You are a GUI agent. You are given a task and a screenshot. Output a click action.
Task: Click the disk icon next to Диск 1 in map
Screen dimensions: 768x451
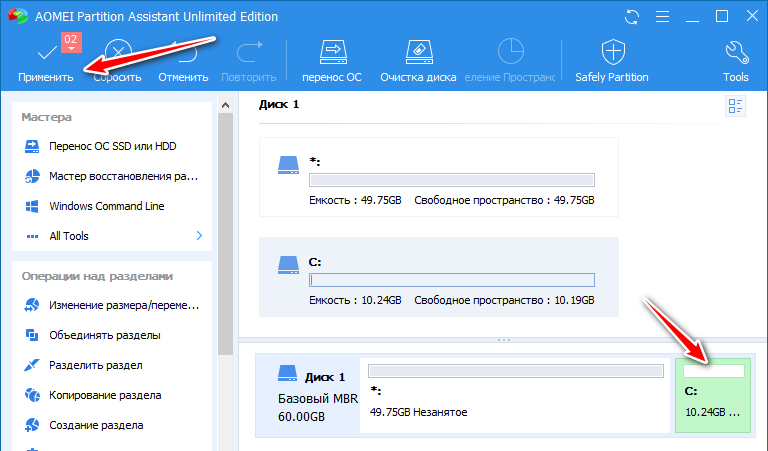coord(288,373)
